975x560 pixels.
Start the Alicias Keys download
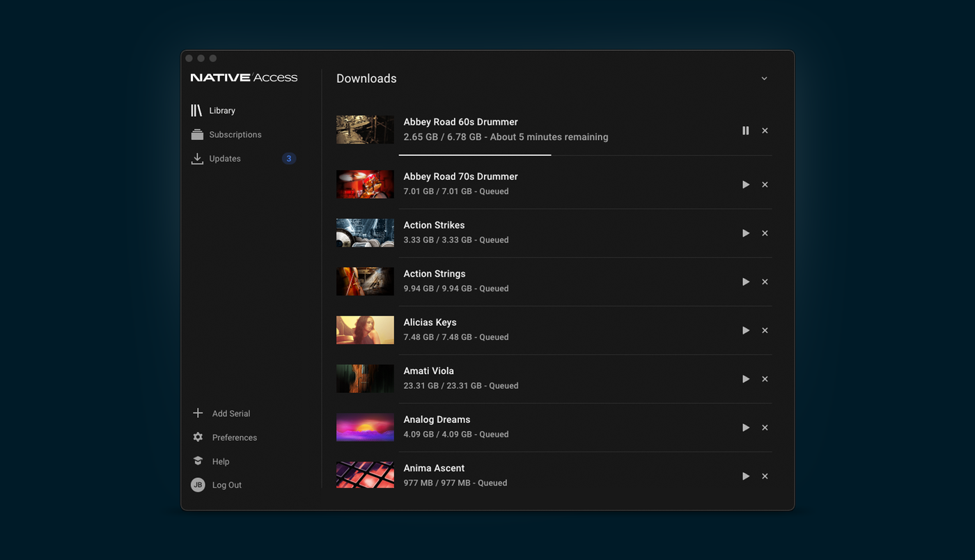746,330
